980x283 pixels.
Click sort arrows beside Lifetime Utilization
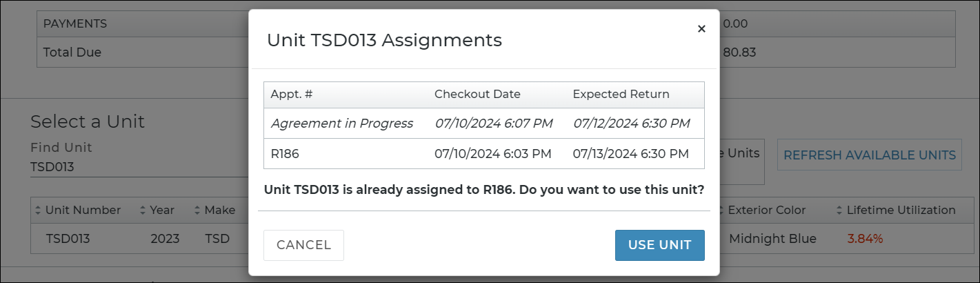pos(839,210)
